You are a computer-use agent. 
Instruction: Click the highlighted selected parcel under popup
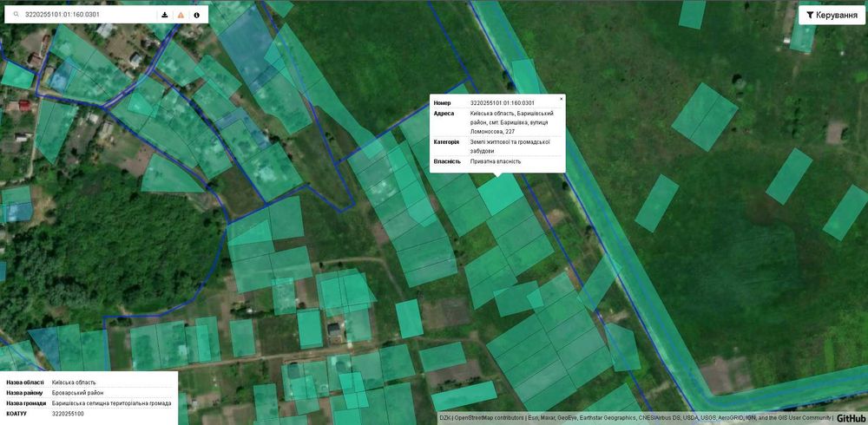tap(501, 193)
